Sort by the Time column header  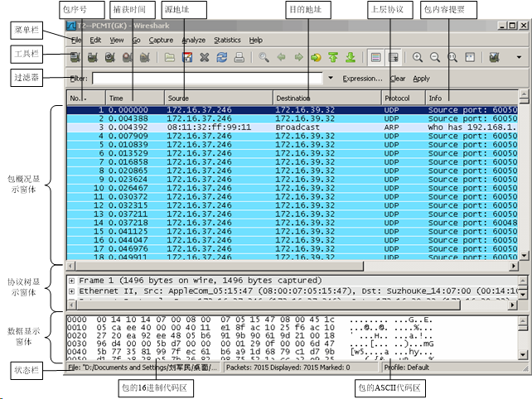click(x=135, y=98)
